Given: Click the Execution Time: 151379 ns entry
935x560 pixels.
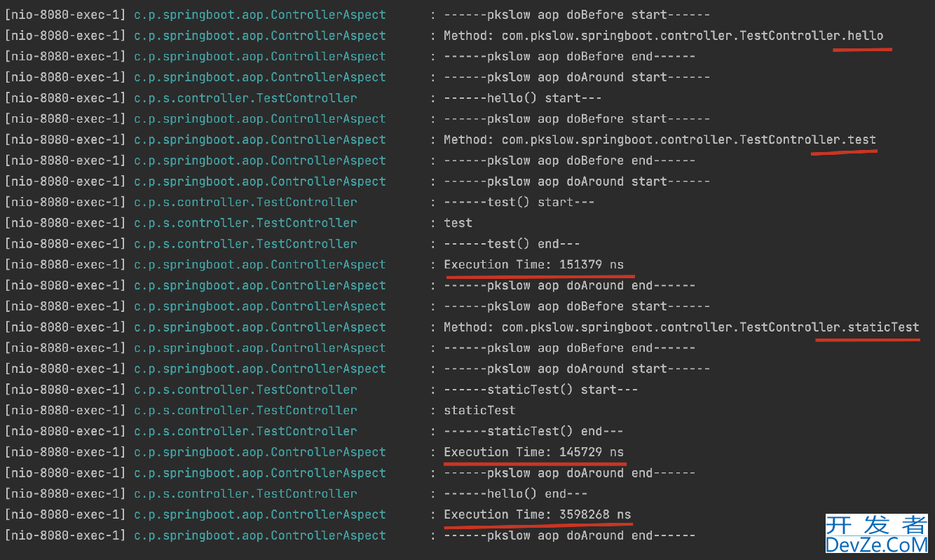Looking at the screenshot, I should coord(533,265).
